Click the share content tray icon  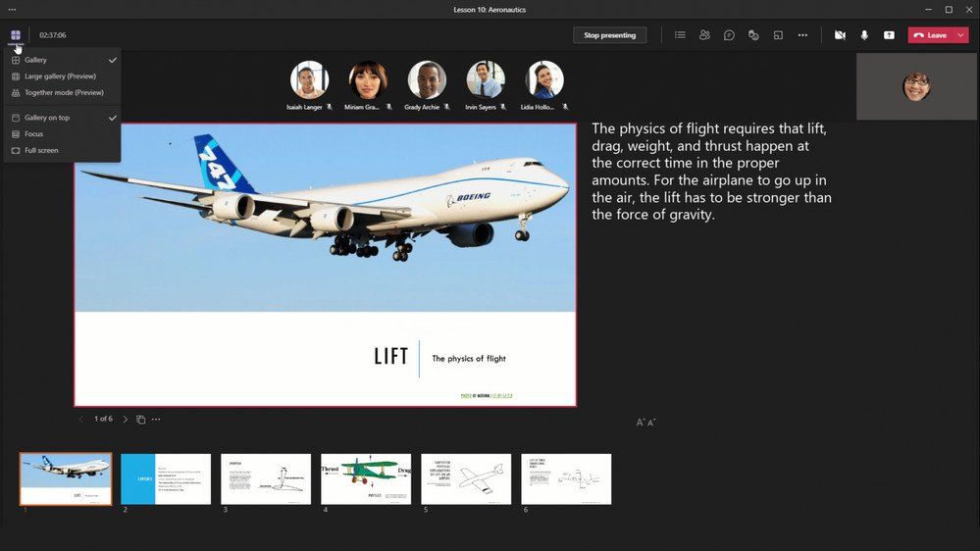[x=889, y=35]
